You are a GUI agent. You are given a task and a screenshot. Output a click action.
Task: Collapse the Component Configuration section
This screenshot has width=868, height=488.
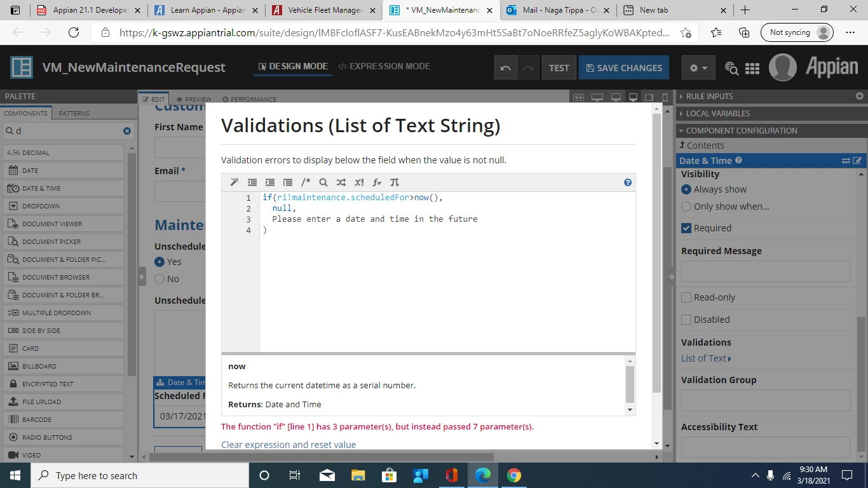(741, 130)
